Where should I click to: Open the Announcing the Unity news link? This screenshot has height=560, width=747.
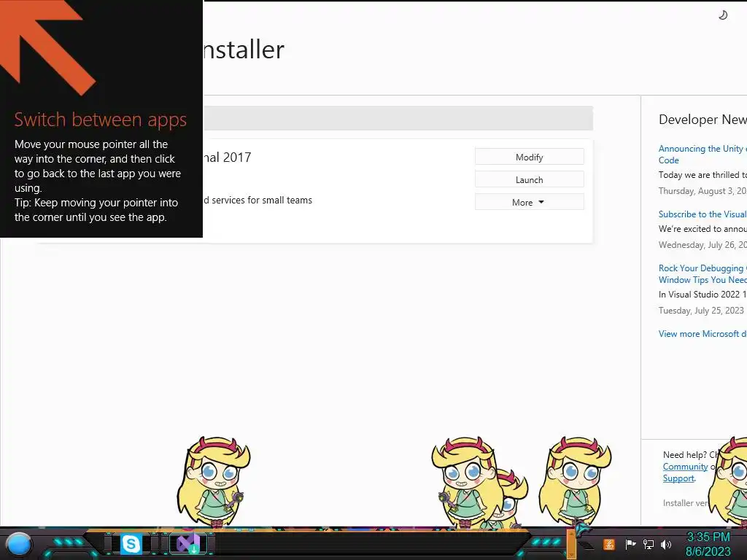(x=703, y=155)
